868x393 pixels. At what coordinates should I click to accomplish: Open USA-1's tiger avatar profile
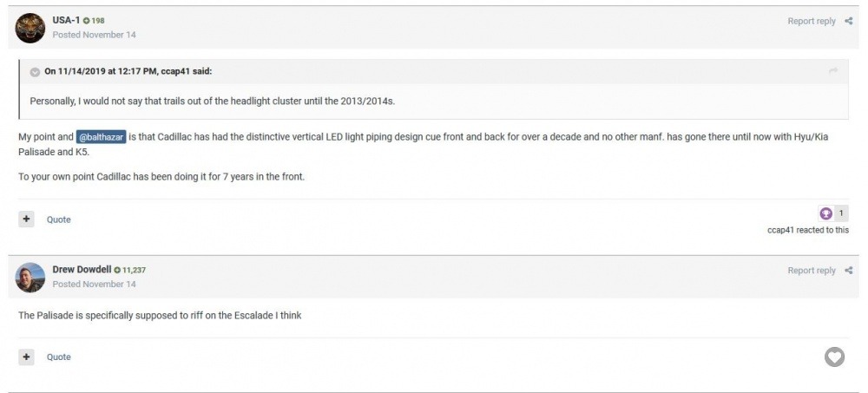pyautogui.click(x=30, y=28)
